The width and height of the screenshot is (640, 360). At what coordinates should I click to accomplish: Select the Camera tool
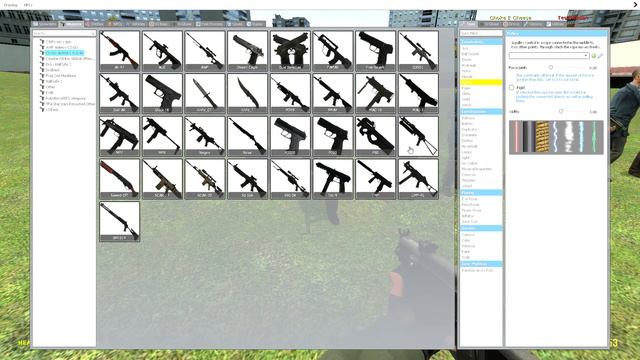coord(468,235)
